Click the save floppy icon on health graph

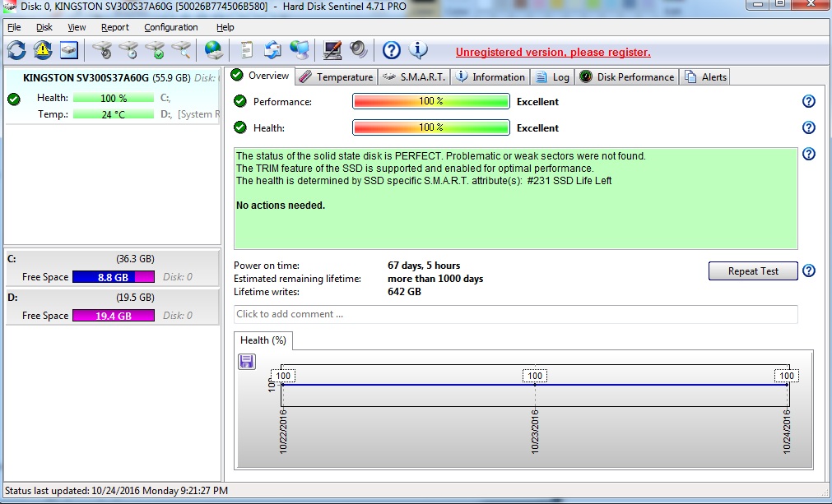pos(247,362)
